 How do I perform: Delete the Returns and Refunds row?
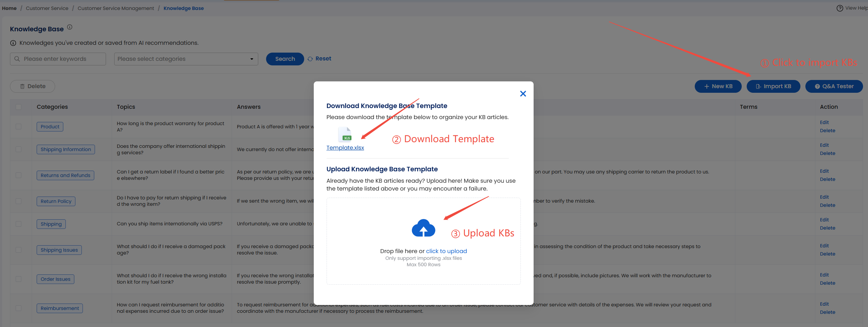(827, 179)
